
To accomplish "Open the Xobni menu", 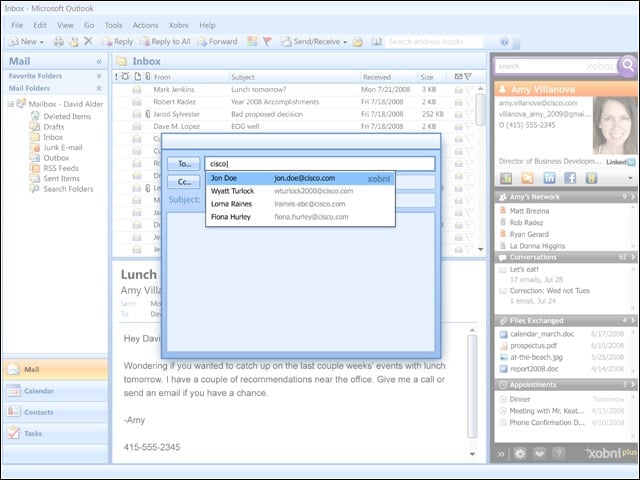I will (x=179, y=25).
